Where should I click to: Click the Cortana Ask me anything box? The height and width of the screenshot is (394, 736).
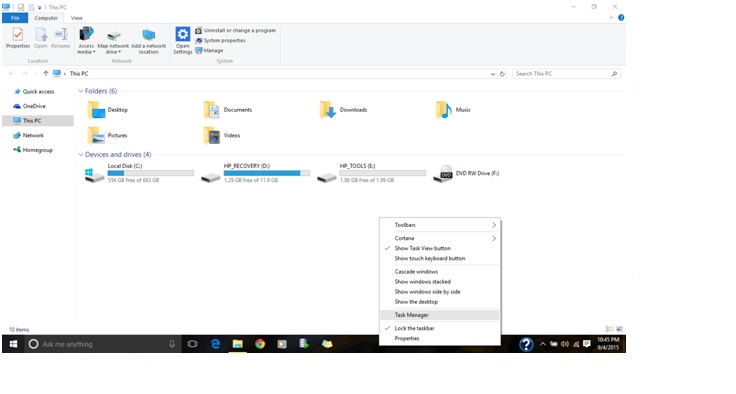[x=103, y=344]
